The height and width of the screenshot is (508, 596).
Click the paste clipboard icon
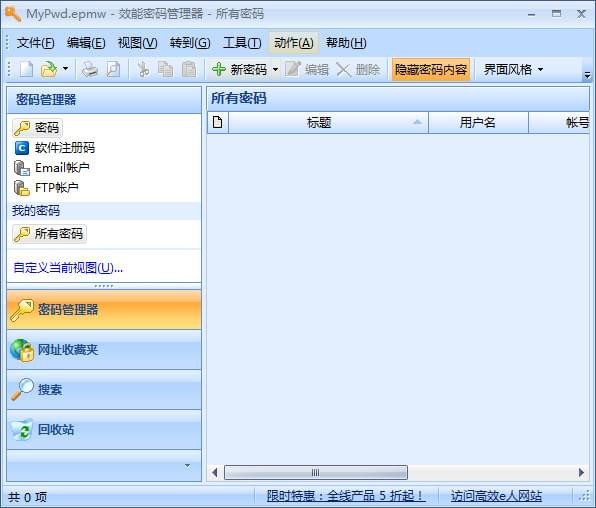point(189,70)
